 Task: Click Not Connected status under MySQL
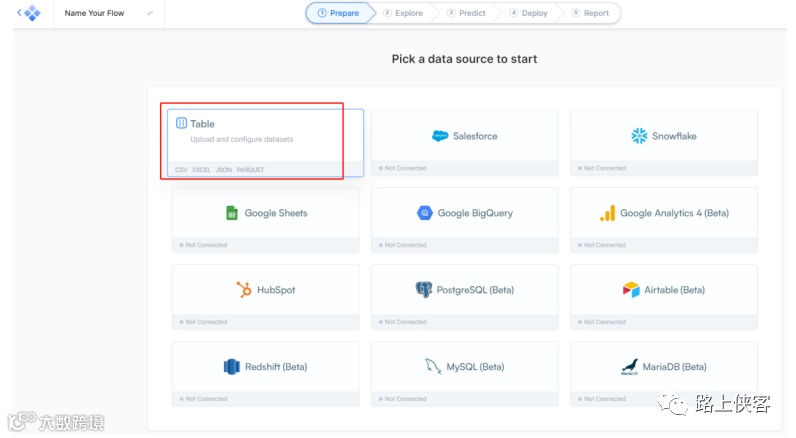(403, 399)
